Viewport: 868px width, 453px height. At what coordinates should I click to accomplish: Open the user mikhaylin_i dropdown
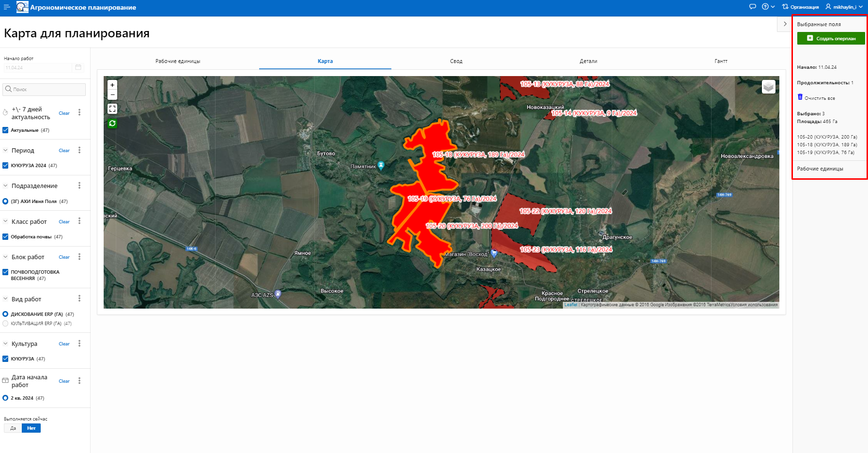tap(844, 7)
